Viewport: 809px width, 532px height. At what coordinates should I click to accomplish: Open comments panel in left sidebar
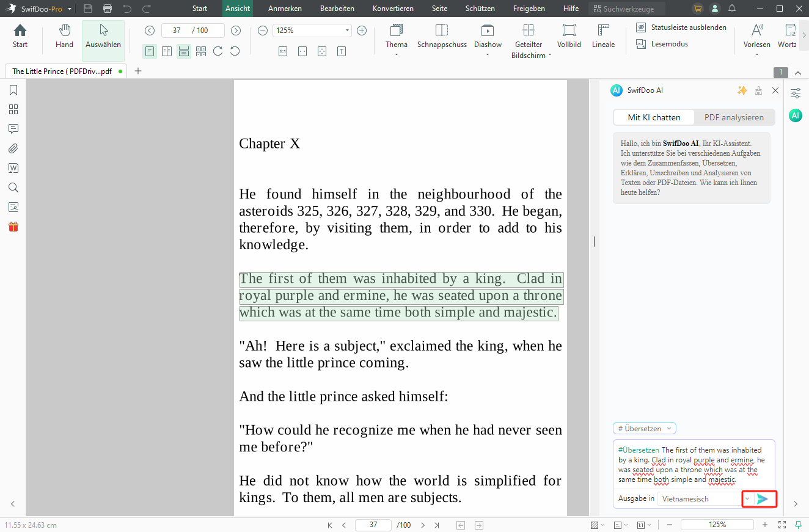click(x=13, y=129)
